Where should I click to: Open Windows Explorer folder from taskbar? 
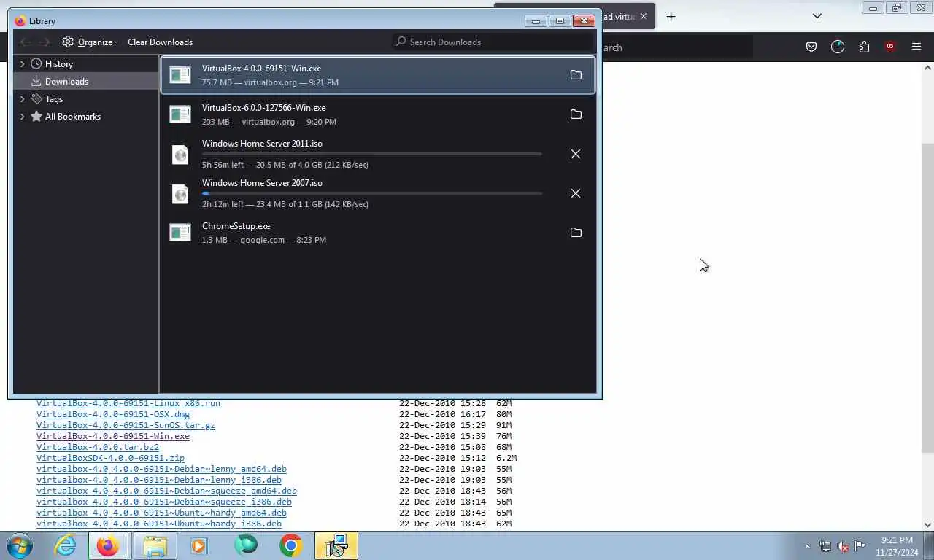[155, 545]
